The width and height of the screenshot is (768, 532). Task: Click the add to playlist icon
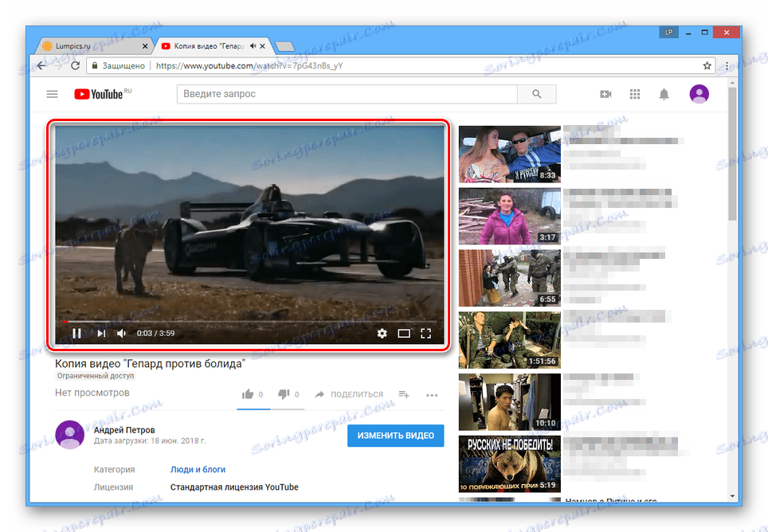pos(403,393)
